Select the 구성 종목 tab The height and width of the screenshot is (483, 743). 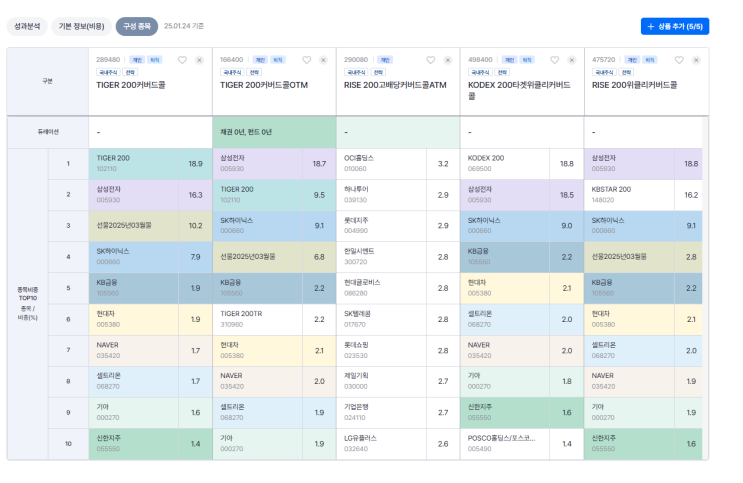(136, 26)
